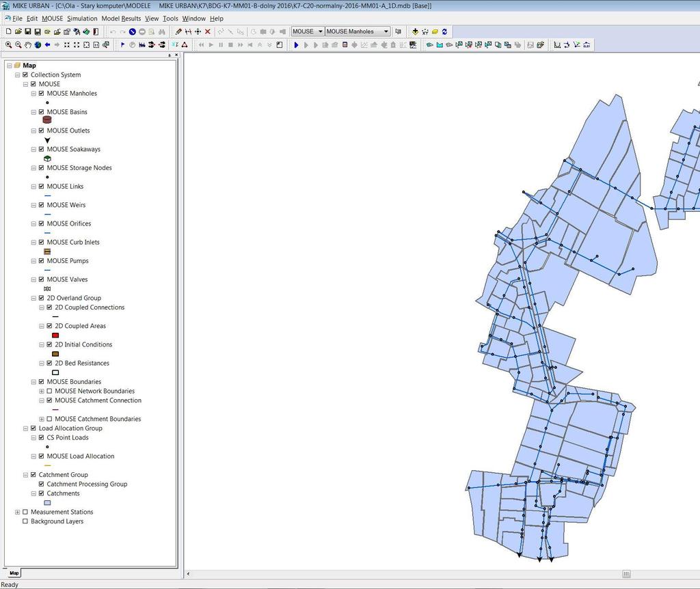Click the pencil edit tool icon
Viewport: 700px width, 589px height.
(x=178, y=31)
